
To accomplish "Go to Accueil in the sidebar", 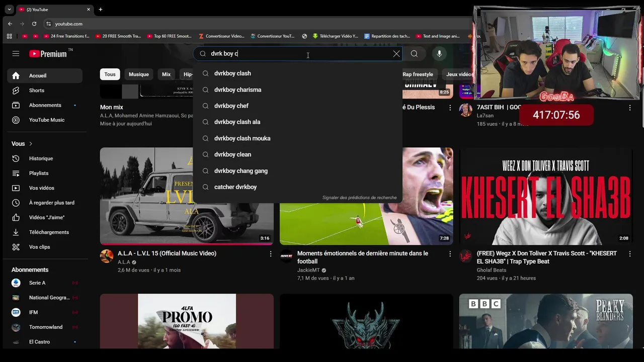I will click(x=45, y=75).
